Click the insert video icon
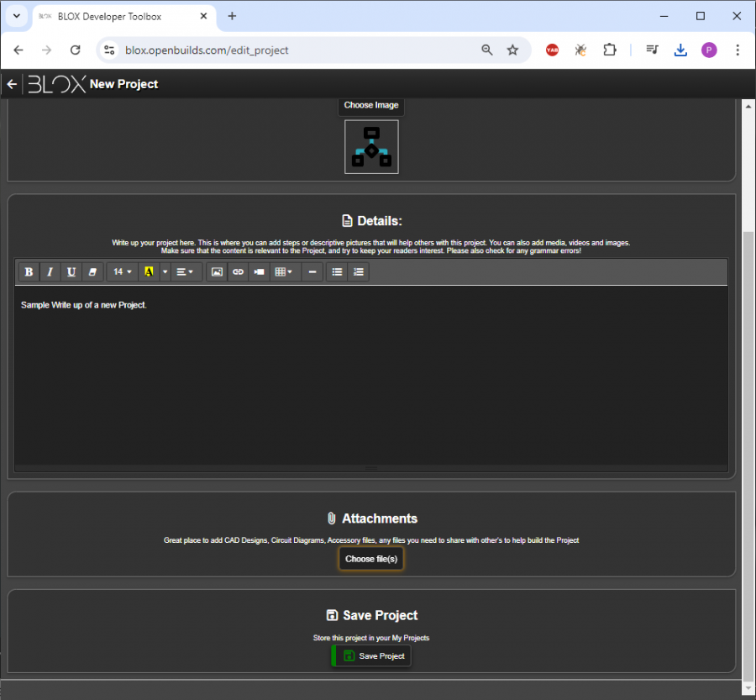The image size is (756, 700). coord(260,272)
